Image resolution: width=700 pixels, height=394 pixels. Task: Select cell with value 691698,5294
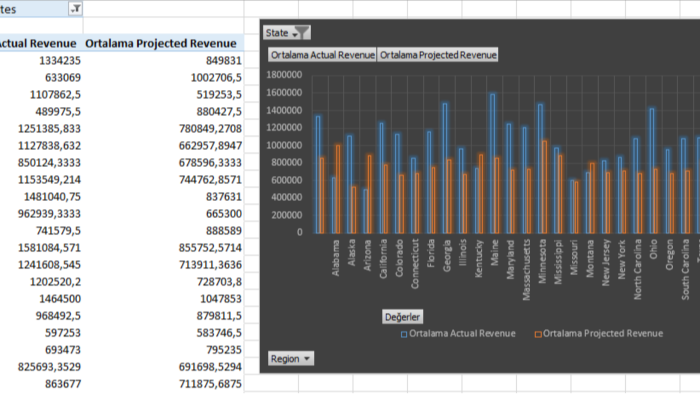[163, 367]
